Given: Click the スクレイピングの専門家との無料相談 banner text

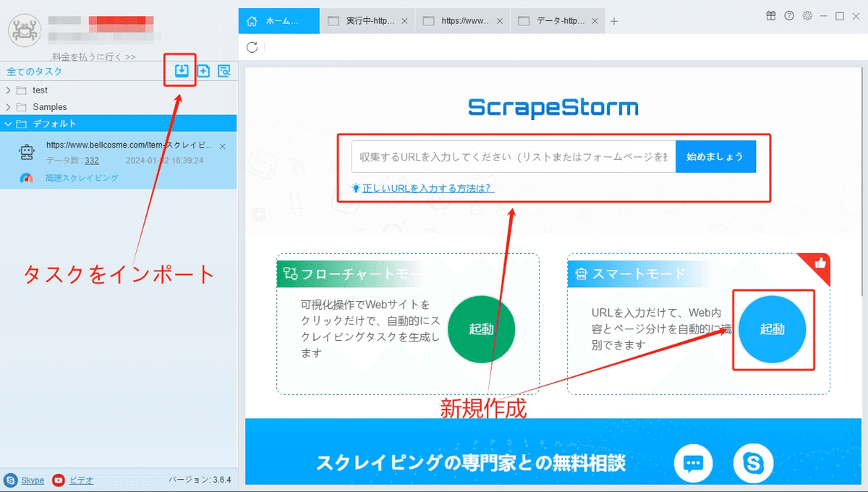Looking at the screenshot, I should coord(471,463).
